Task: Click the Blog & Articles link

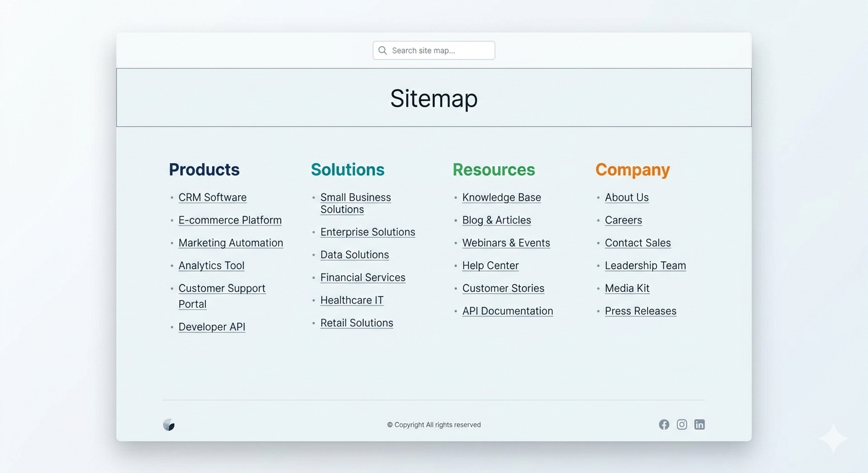Action: pos(497,220)
